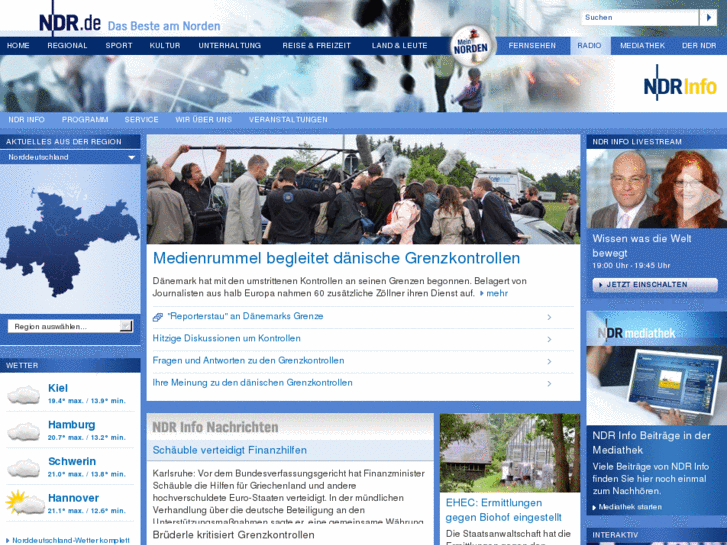Open "Brüderle kritisiert Grenzkontrollen" news item
The height and width of the screenshot is (545, 727).
click(x=233, y=535)
